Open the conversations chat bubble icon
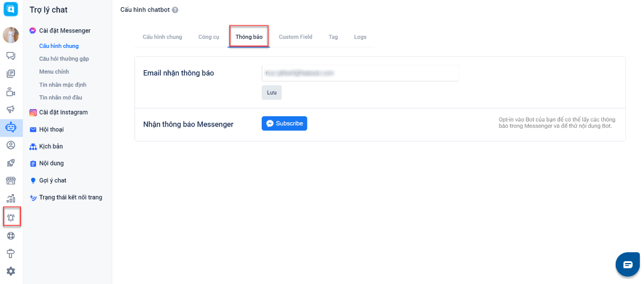This screenshot has height=284, width=644. point(11,56)
